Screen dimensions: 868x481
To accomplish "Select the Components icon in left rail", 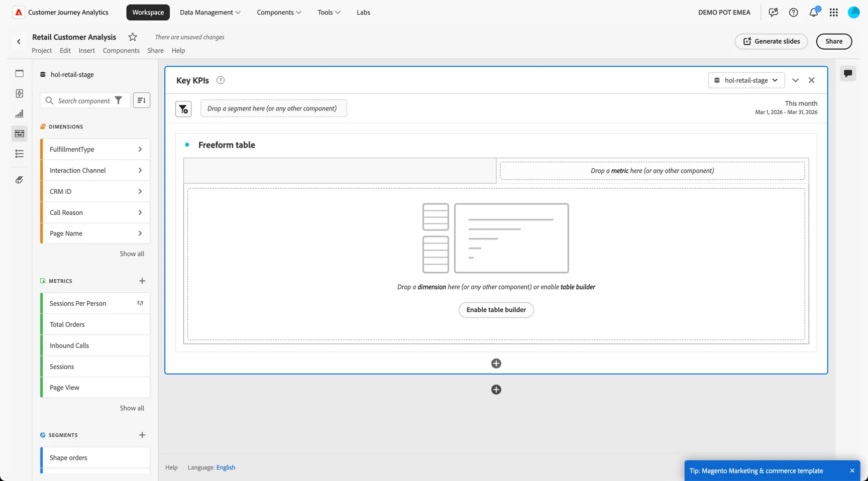I will 20,134.
